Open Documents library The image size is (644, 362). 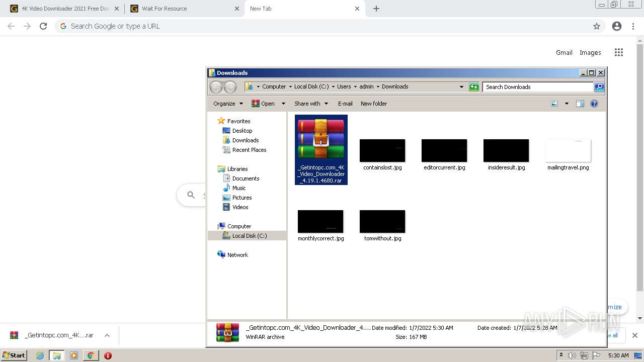(246, 178)
